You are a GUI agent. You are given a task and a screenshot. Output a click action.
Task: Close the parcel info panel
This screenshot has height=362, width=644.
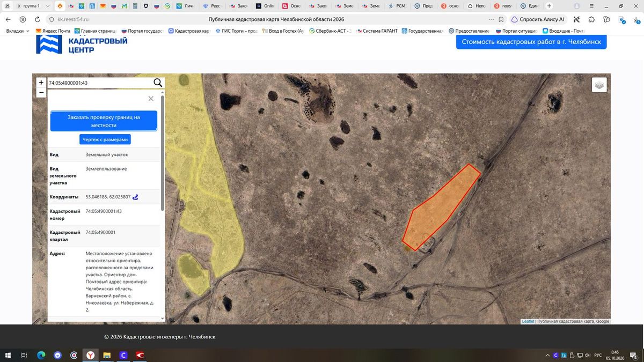(x=151, y=99)
